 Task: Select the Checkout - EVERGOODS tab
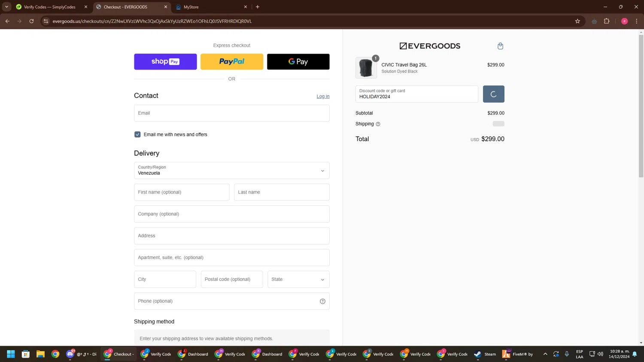[x=131, y=7]
